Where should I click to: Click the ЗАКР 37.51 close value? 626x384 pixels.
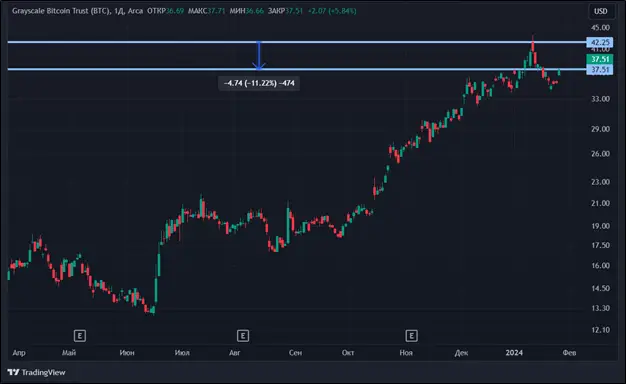(285, 11)
